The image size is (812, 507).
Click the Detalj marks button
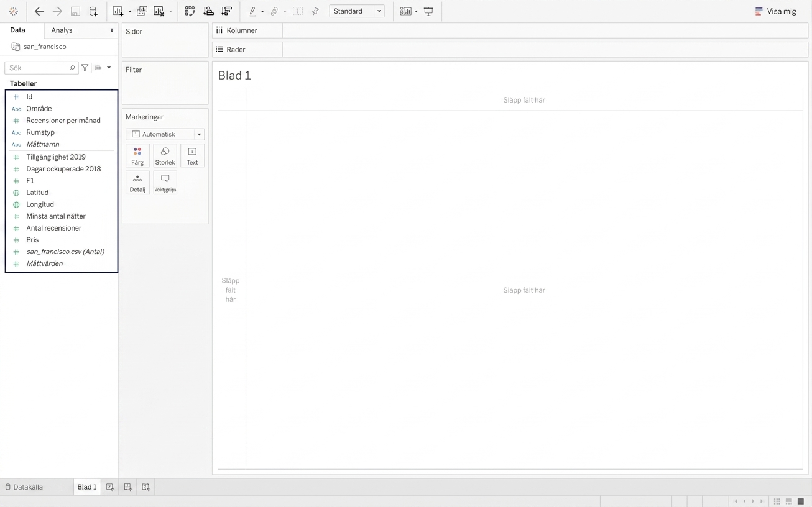pos(137,183)
